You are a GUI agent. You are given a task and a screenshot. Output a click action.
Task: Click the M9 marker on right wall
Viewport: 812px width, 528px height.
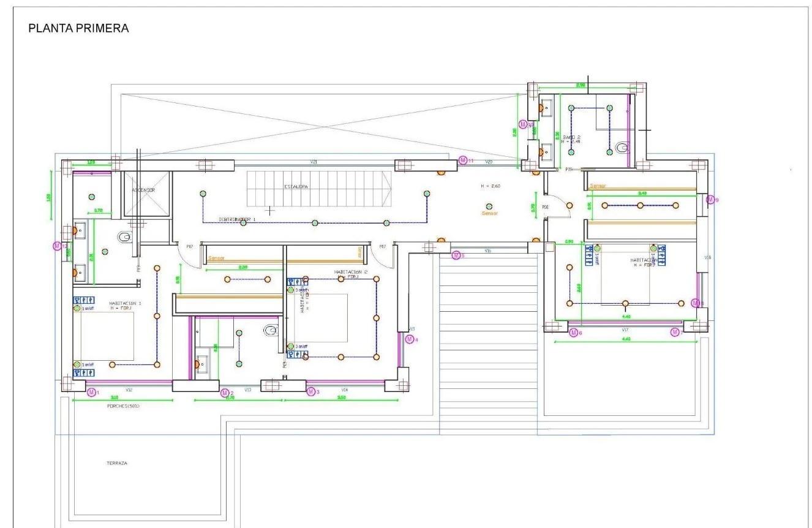[x=710, y=199]
